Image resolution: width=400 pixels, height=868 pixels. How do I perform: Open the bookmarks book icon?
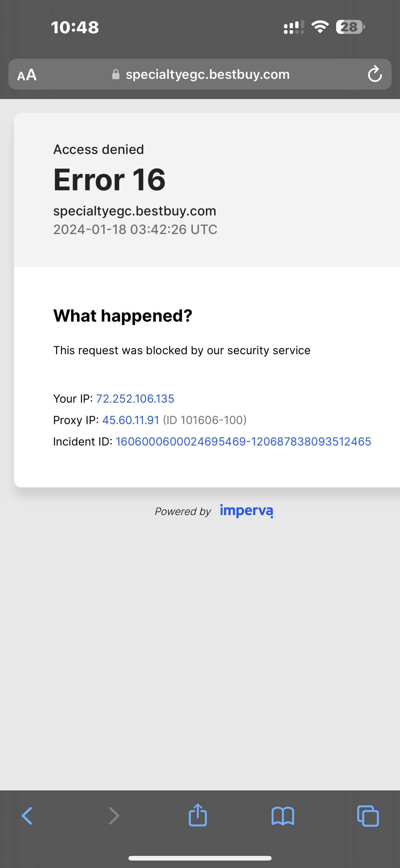click(x=283, y=816)
